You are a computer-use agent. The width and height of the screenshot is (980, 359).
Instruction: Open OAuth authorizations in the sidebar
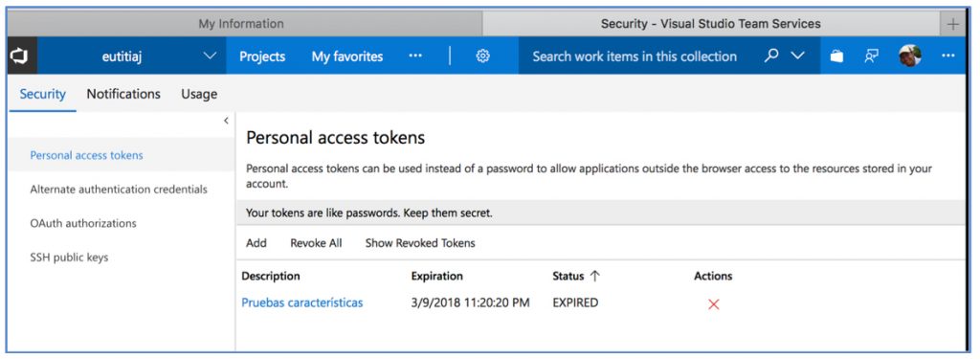83,223
